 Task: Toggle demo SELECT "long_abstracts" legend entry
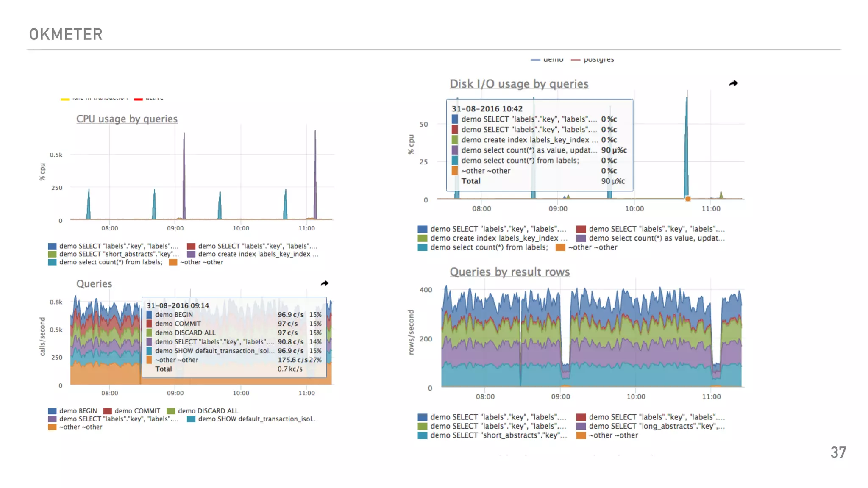(x=656, y=426)
